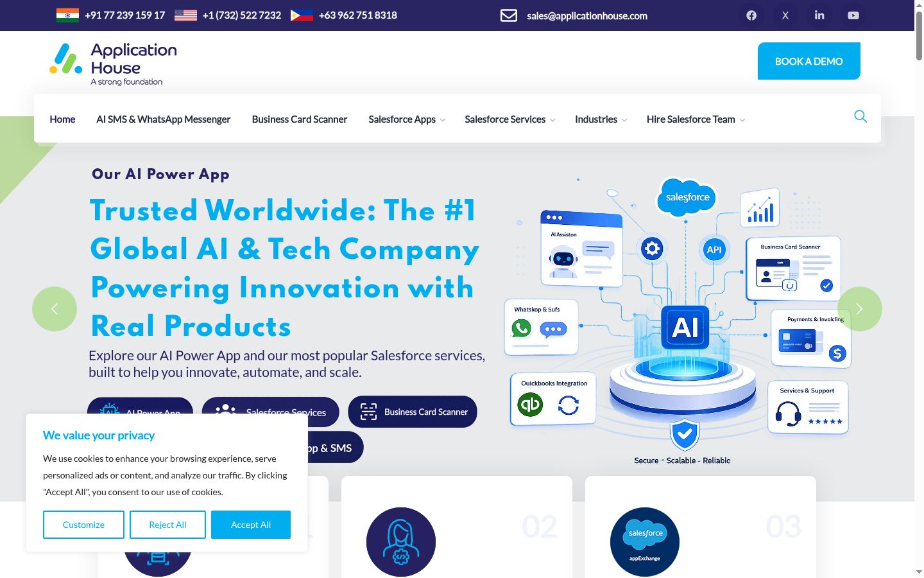
Task: Click the Business Card Scanner pill button
Action: (413, 412)
